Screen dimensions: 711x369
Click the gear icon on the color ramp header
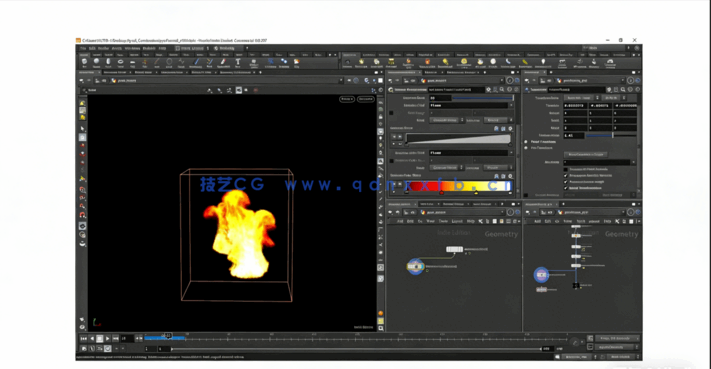510,176
